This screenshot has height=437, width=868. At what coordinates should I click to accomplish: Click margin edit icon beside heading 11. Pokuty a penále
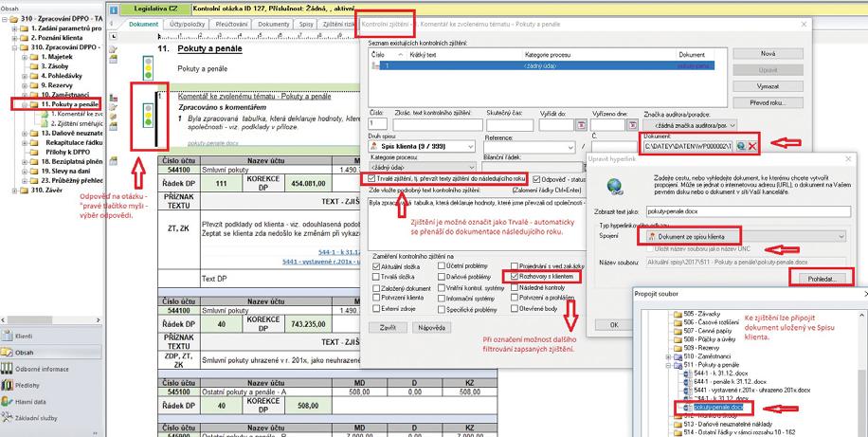[113, 50]
